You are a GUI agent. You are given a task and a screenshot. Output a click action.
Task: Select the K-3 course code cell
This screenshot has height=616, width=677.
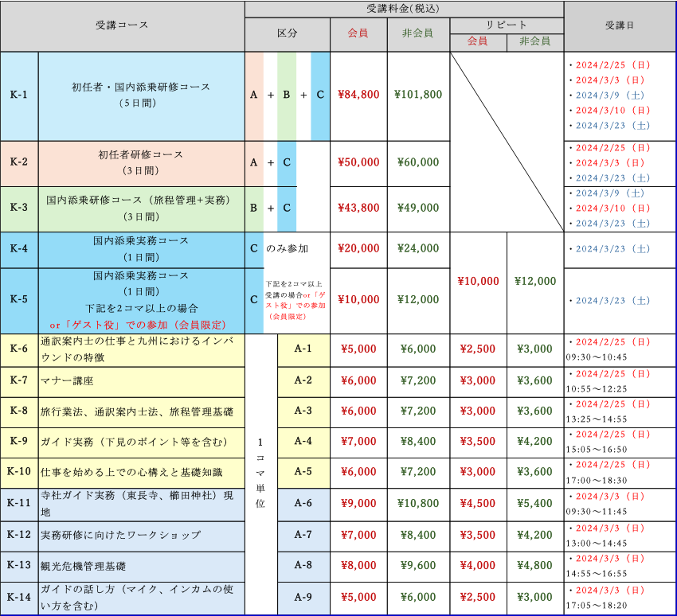[19, 209]
